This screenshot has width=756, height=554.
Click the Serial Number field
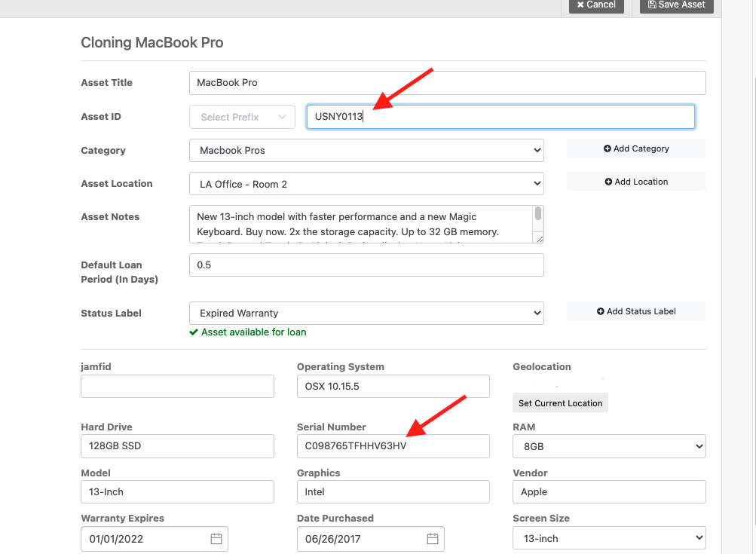[393, 446]
